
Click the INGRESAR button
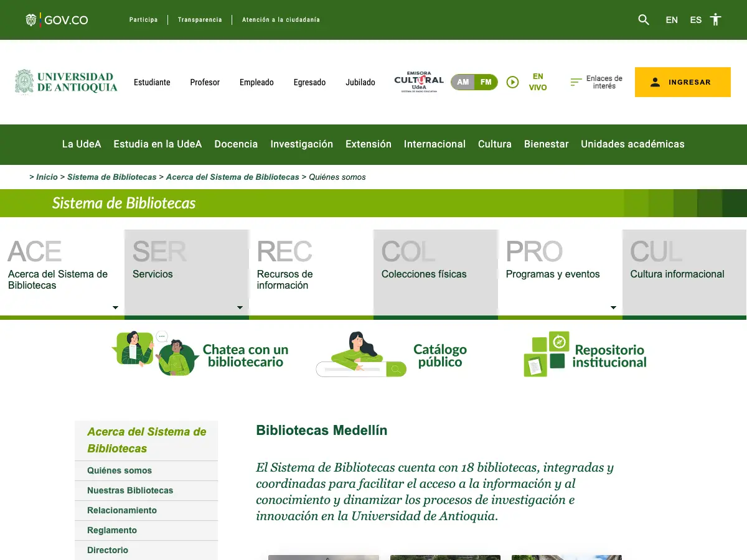point(683,82)
